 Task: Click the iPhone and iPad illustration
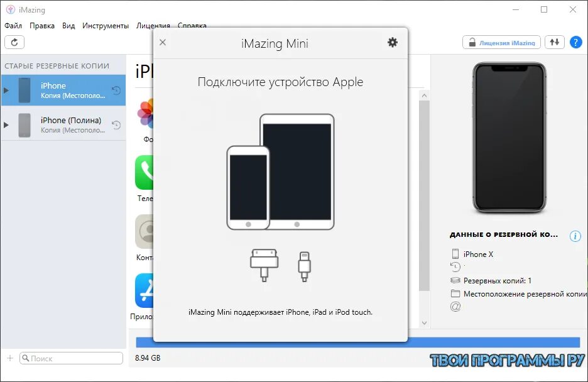click(x=280, y=172)
